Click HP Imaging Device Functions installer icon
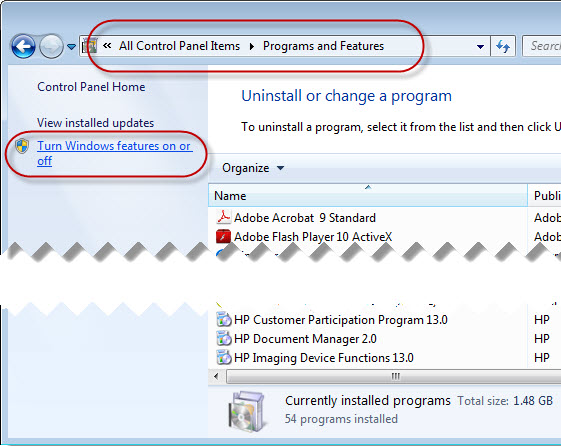561x446 pixels. click(224, 357)
